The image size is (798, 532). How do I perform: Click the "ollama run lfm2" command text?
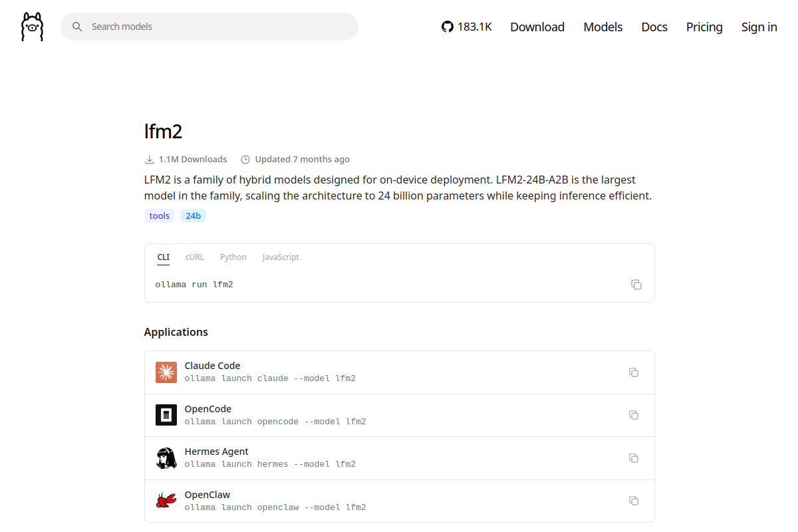click(194, 285)
